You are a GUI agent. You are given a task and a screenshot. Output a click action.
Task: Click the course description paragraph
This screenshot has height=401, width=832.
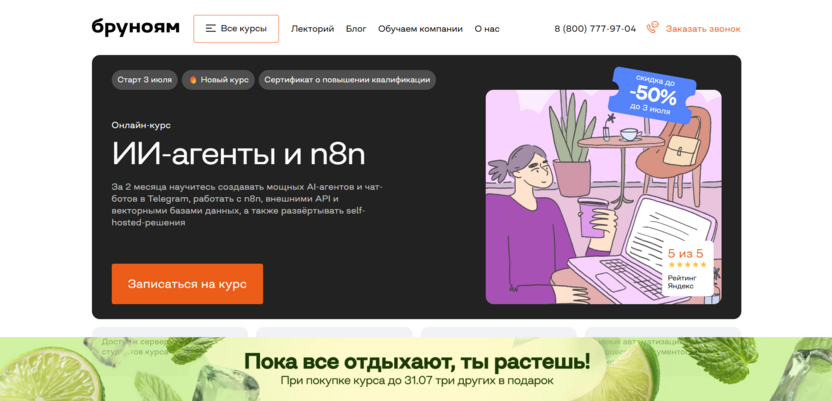pyautogui.click(x=247, y=205)
